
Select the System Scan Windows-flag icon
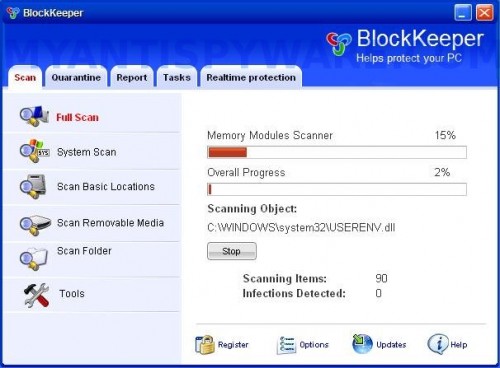pyautogui.click(x=34, y=151)
